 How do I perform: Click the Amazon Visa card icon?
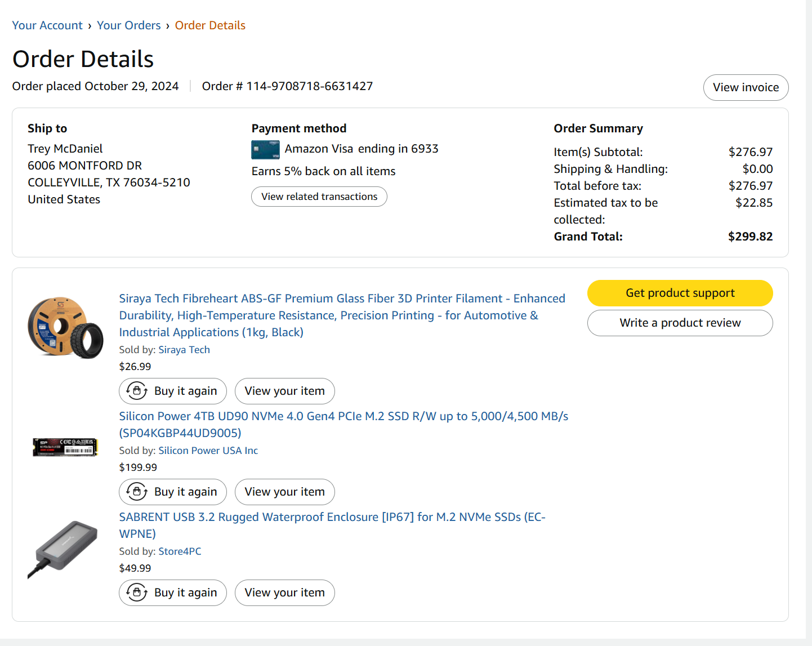click(265, 149)
